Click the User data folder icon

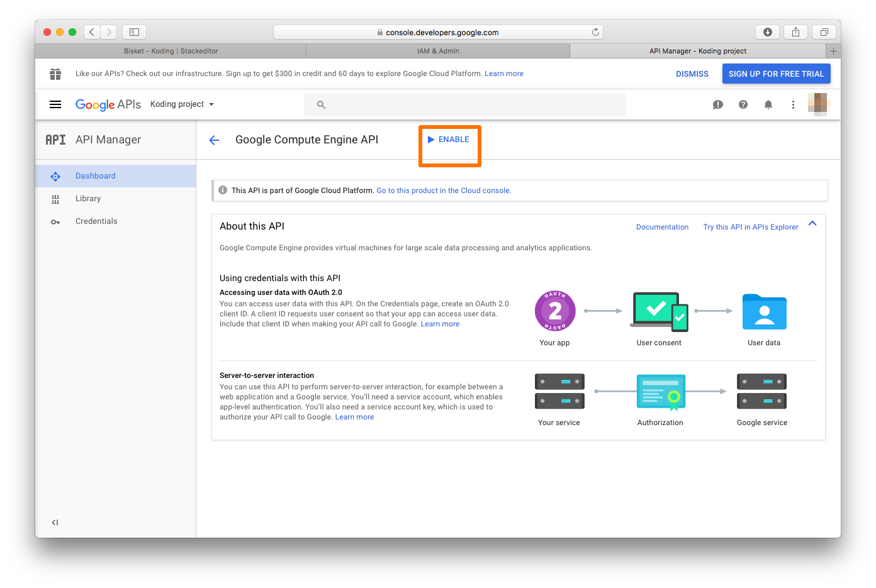765,311
